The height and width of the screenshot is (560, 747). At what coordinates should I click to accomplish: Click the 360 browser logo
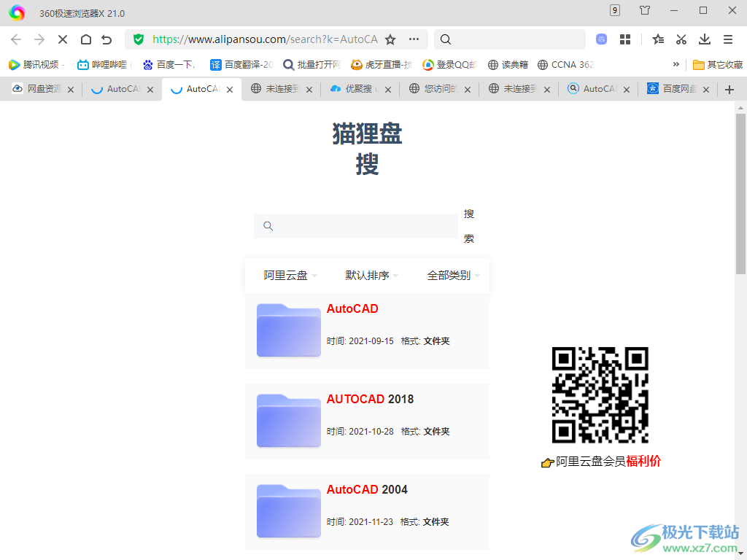tap(17, 13)
